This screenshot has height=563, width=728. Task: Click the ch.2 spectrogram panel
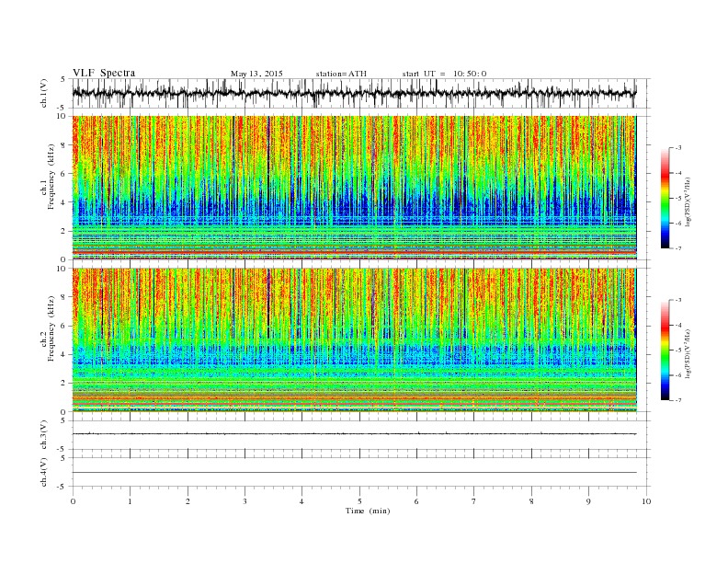[x=354, y=340]
